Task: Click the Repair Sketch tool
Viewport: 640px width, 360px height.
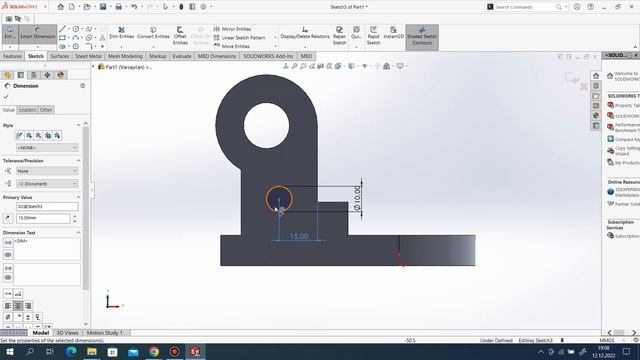Action: pyautogui.click(x=339, y=36)
